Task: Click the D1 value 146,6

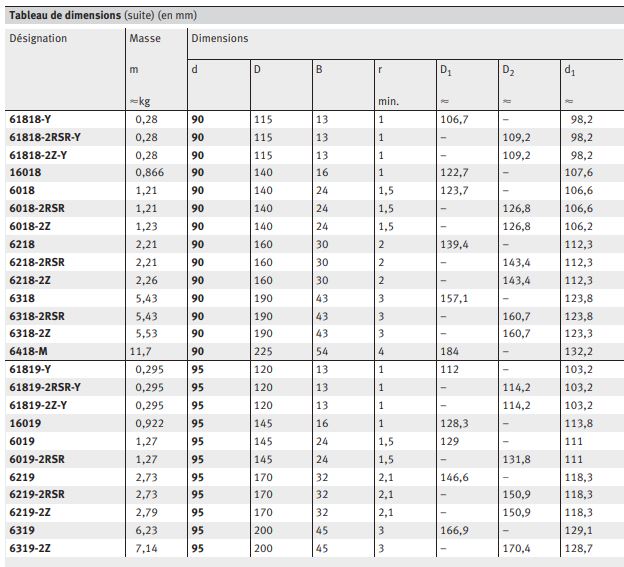Action: tap(454, 477)
